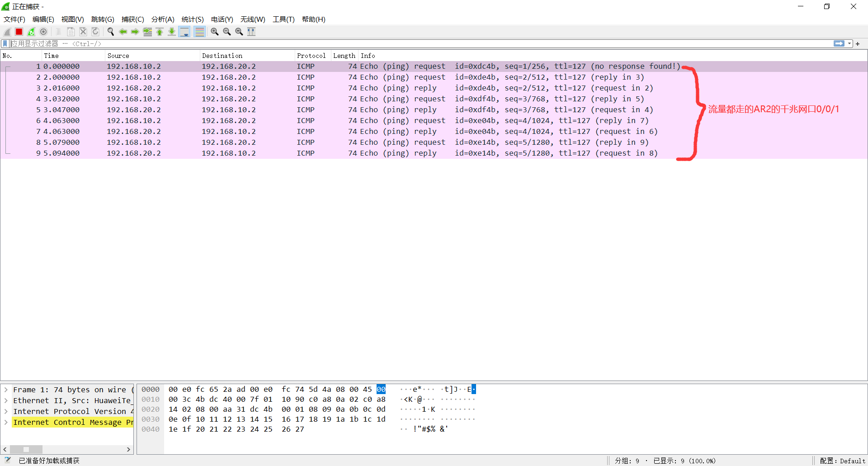Zoom in on packet text
This screenshot has width=868, height=466.
[215, 32]
